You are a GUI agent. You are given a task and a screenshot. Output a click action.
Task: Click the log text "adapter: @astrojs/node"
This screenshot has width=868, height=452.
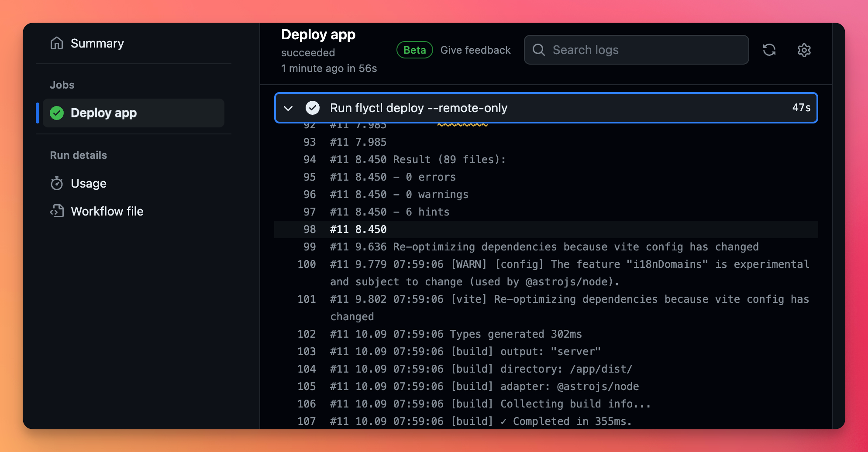(569, 387)
